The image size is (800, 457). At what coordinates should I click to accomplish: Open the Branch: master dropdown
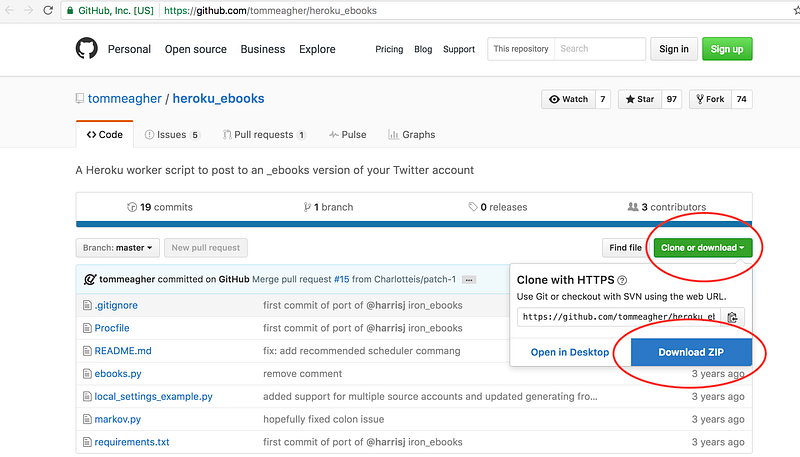118,247
